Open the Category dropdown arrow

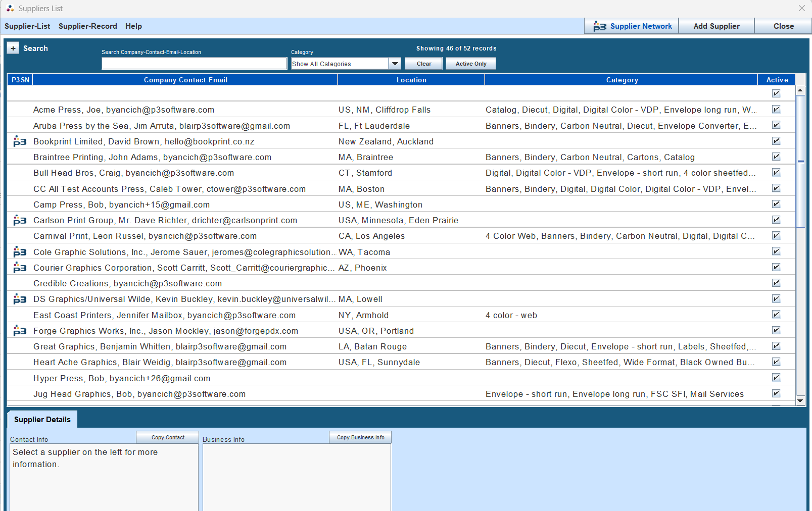coord(395,63)
